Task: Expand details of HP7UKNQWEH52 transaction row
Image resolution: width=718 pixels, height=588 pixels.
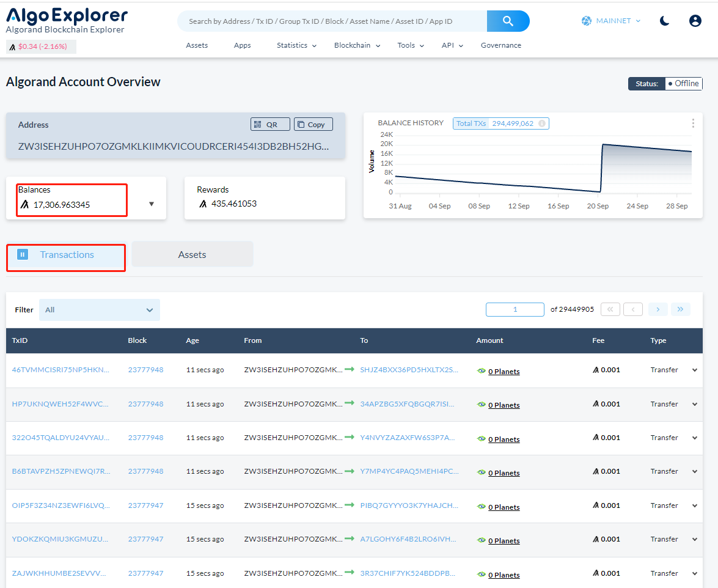Action: [695, 405]
